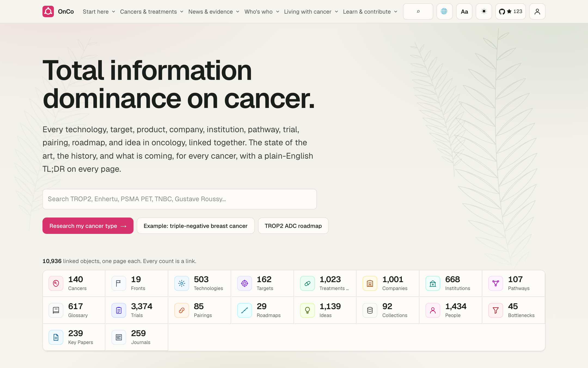
Task: Open the 239 Key Papers count
Action: click(x=74, y=337)
